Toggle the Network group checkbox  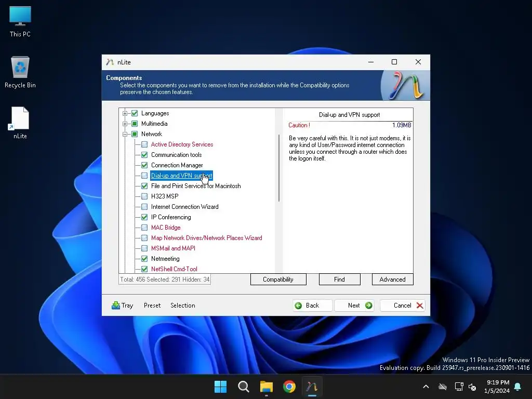click(135, 134)
